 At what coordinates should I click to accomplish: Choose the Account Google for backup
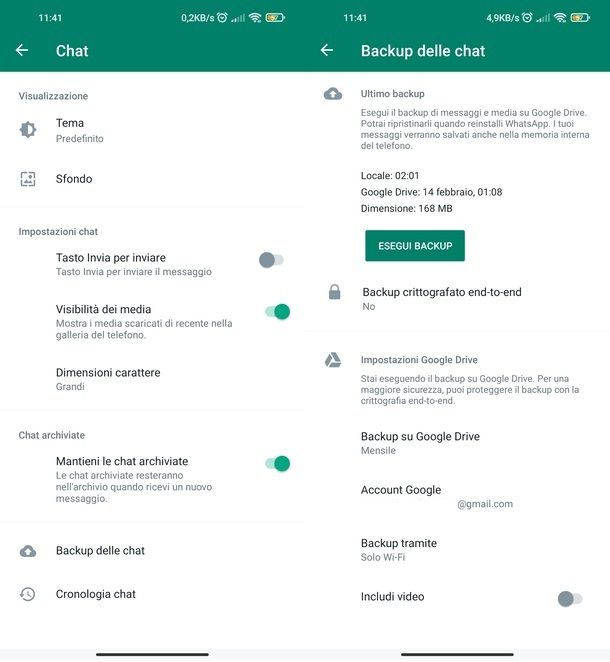[x=457, y=496]
